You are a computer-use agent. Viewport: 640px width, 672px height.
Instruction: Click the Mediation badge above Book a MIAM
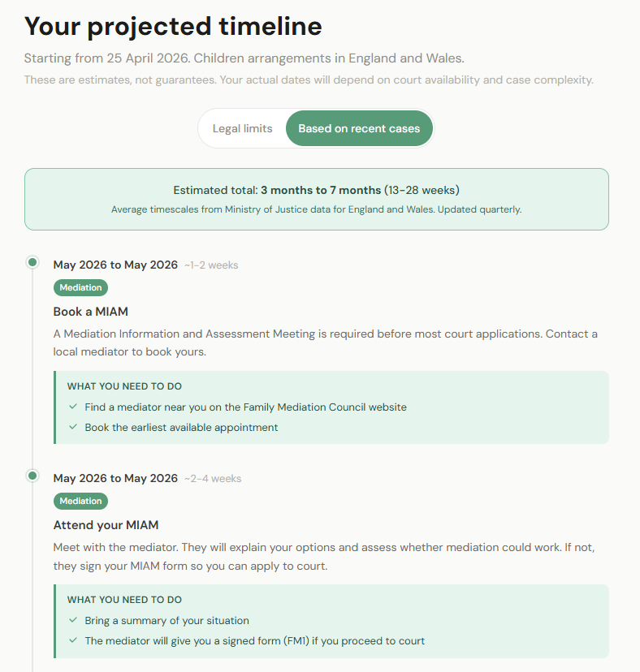(80, 287)
